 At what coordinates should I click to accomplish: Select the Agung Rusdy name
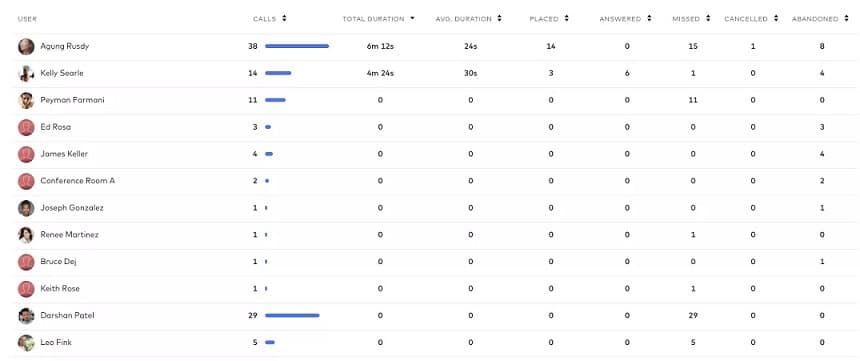(65, 46)
